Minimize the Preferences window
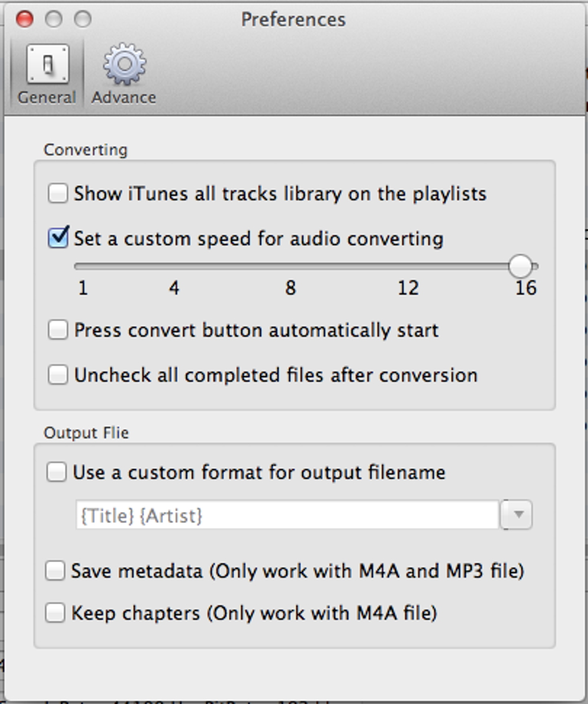Screen dimensions: 588x704 pyautogui.click(x=54, y=19)
